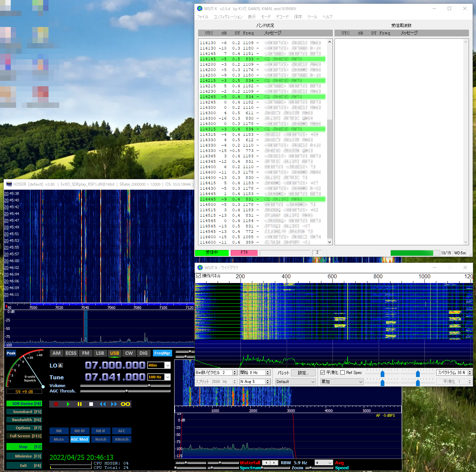The height and width of the screenshot is (472, 476).
Task: Click the 受信中 monitor status button
Action: (x=212, y=253)
